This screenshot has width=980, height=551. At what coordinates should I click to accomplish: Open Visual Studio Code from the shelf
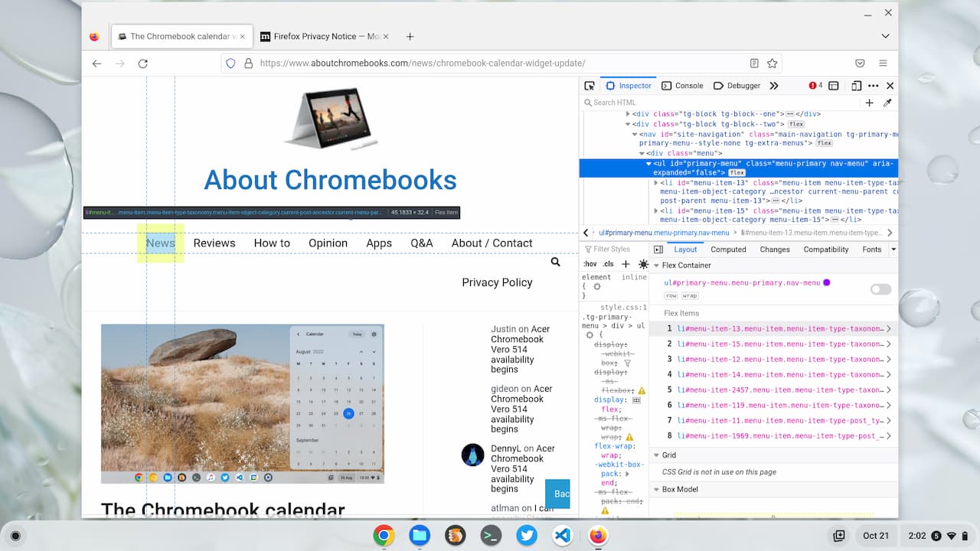pos(562,536)
